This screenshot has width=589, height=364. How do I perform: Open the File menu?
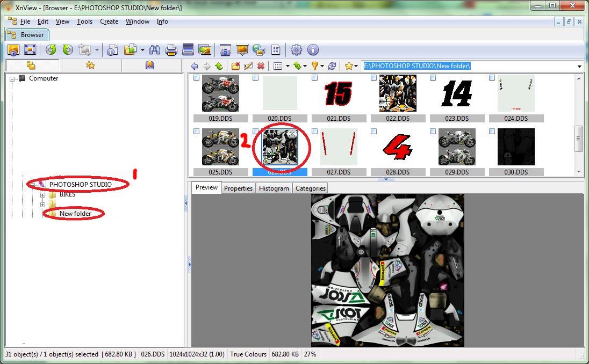25,22
